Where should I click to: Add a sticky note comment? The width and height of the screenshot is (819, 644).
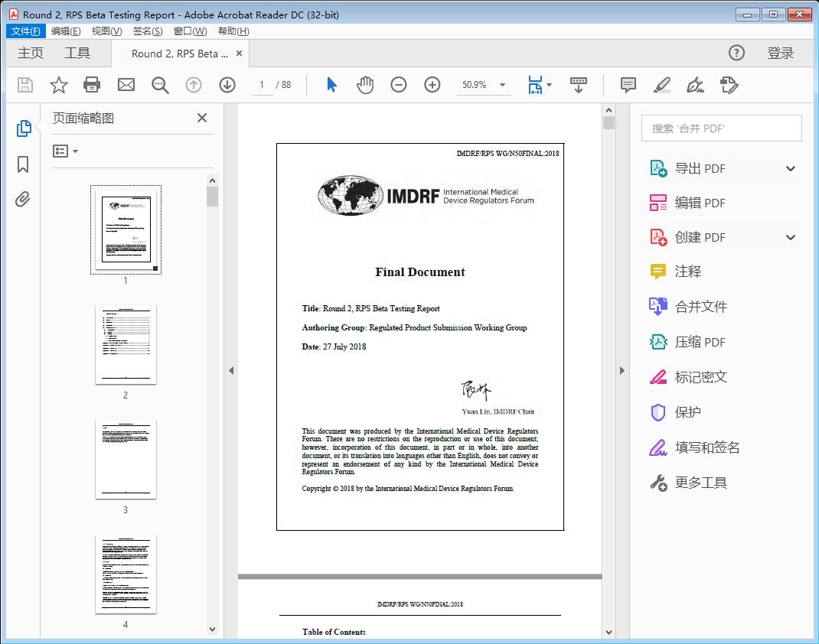(627, 85)
